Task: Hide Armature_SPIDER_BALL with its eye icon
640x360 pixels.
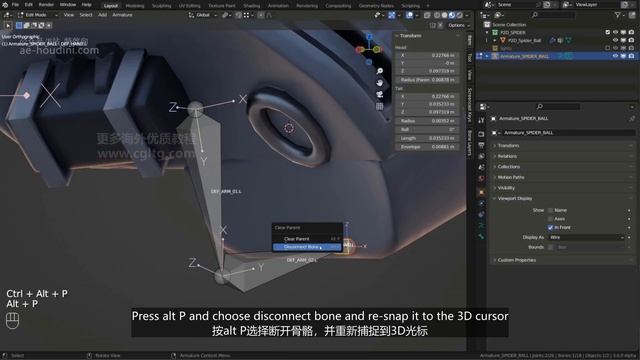Action: pyautogui.click(x=615, y=56)
